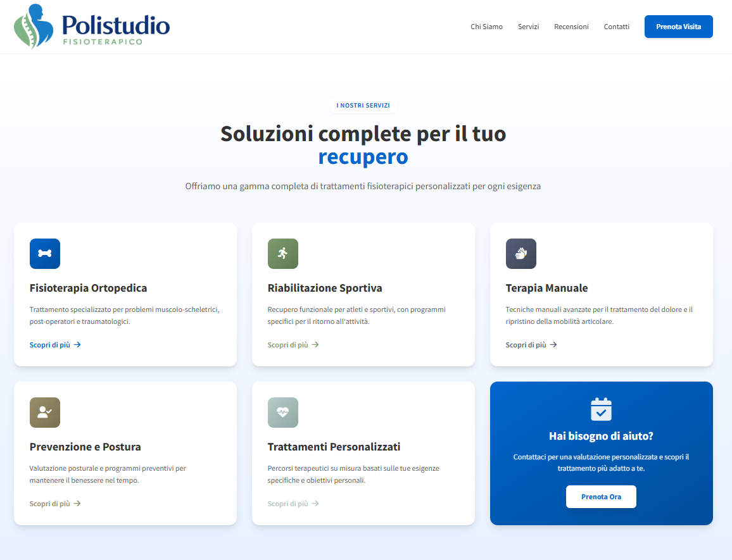
Task: Click the heartbeat icon for Trattamenti Personalizzati
Action: click(283, 413)
